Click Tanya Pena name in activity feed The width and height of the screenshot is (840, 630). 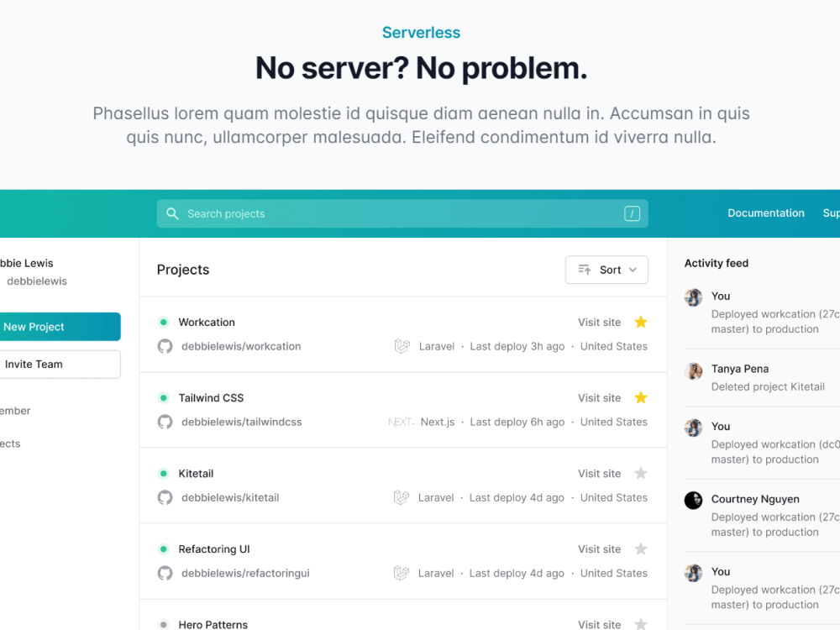739,369
